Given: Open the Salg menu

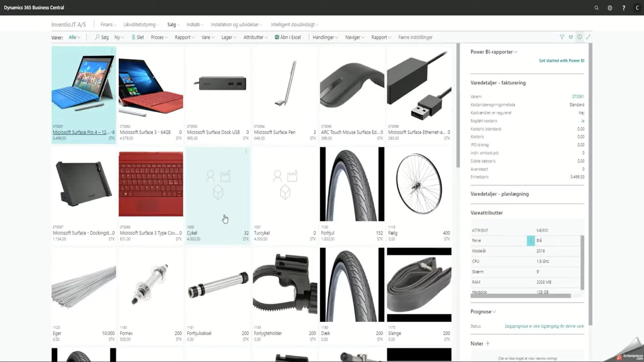Looking at the screenshot, I should coord(173,24).
